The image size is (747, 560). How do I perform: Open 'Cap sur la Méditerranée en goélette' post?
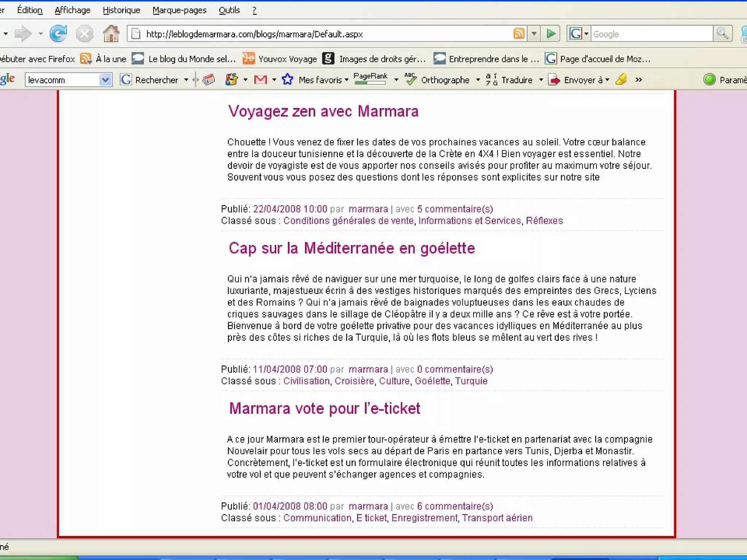352,248
